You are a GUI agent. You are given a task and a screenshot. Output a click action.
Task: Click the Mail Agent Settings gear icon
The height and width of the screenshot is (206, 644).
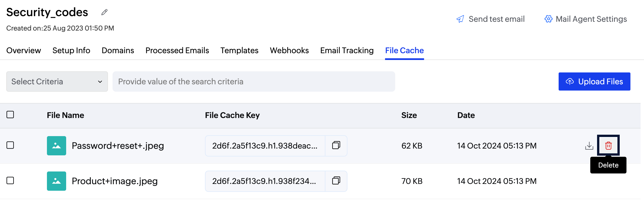click(548, 19)
